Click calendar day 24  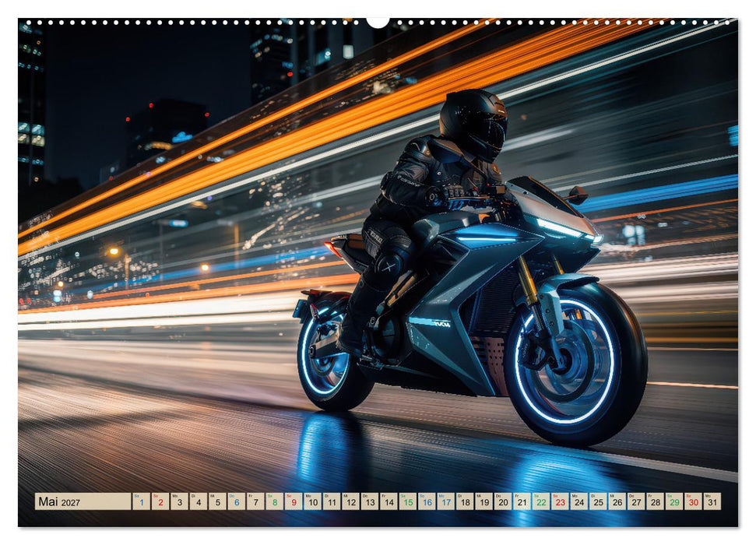coord(579,501)
